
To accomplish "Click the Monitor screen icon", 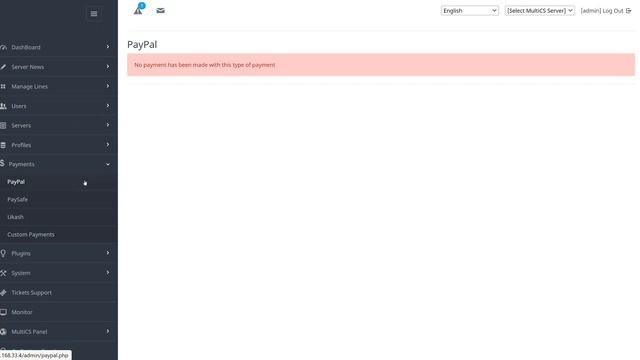I will 3,312.
